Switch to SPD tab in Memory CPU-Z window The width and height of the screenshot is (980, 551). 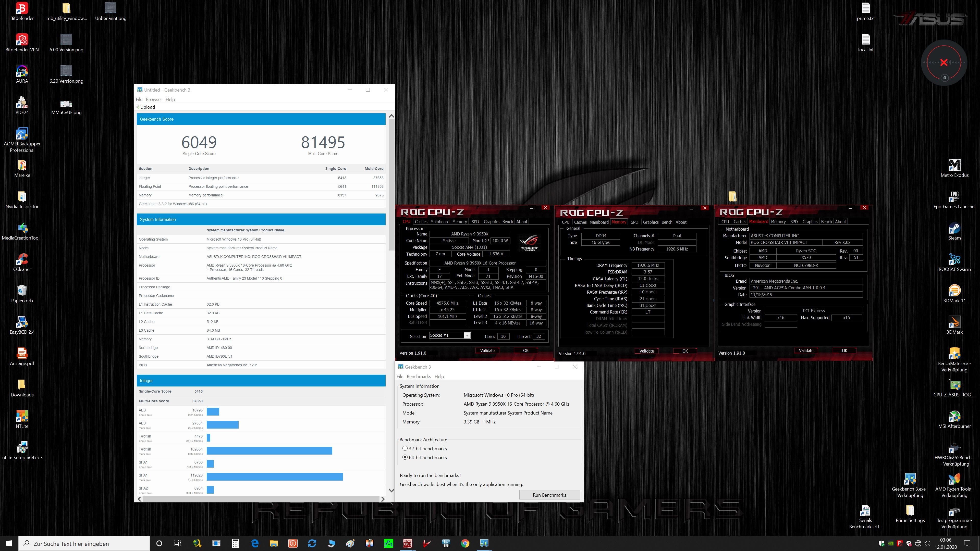634,222
